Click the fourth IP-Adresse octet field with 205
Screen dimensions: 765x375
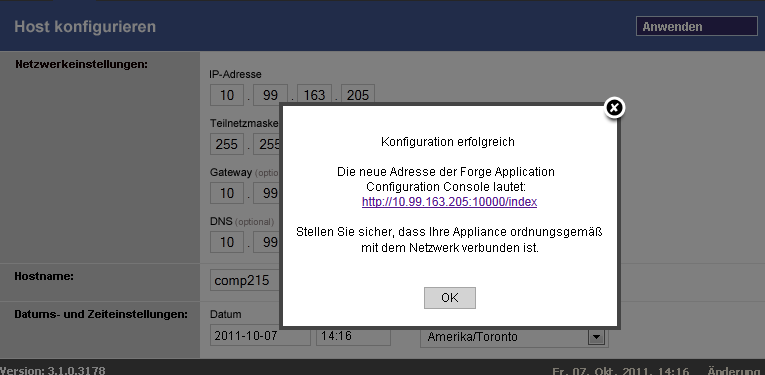click(x=358, y=95)
